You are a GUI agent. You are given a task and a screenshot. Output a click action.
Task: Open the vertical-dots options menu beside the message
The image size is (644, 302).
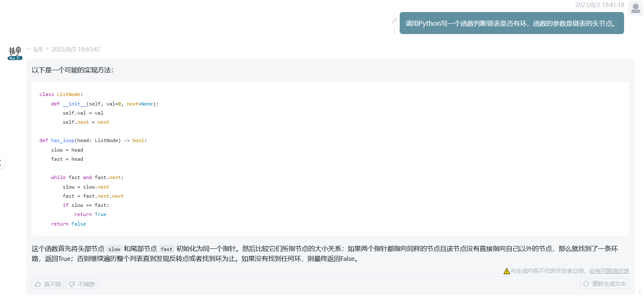click(x=394, y=31)
